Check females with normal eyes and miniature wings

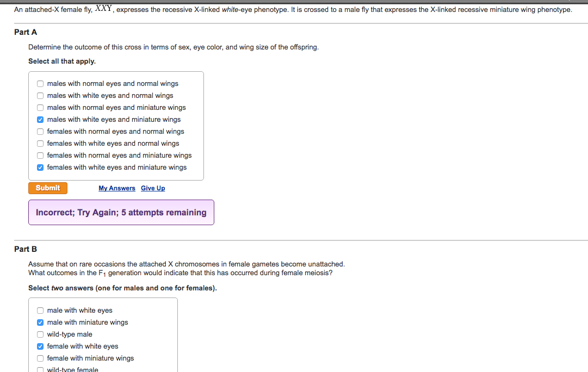(x=40, y=156)
